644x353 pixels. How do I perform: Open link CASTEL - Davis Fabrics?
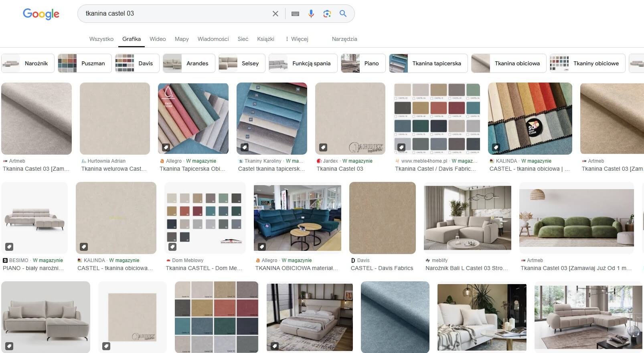tap(382, 268)
